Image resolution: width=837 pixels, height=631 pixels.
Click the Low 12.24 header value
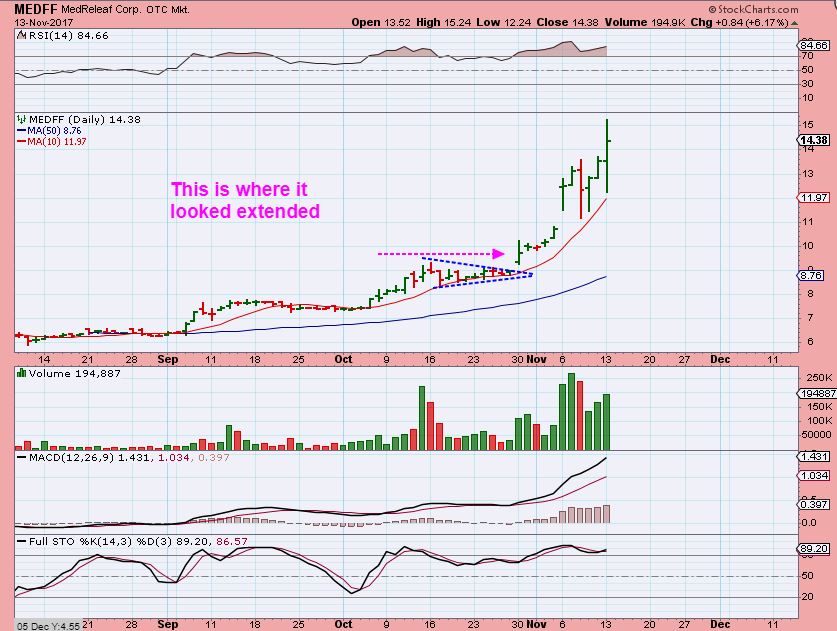click(504, 22)
